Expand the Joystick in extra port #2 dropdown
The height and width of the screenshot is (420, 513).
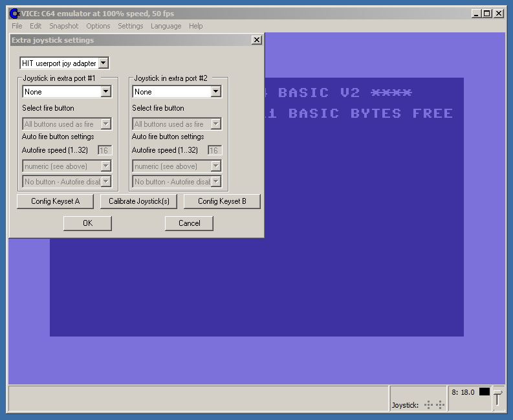pos(216,92)
